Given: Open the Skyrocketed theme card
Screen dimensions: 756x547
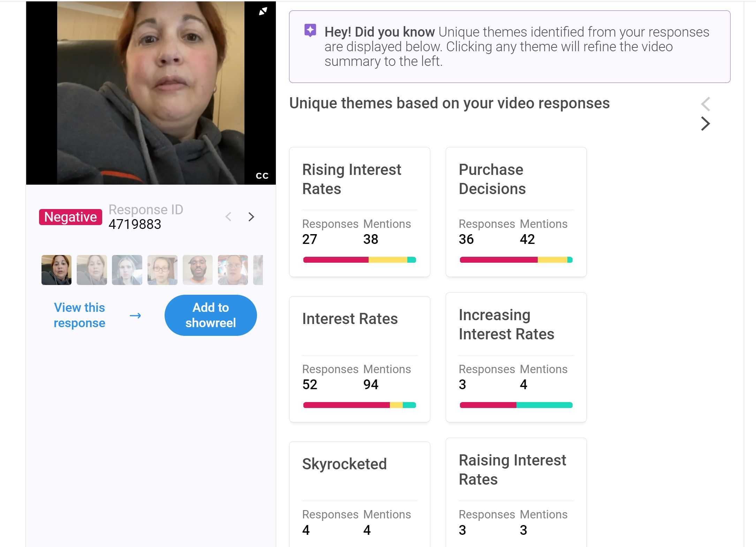Looking at the screenshot, I should click(360, 494).
